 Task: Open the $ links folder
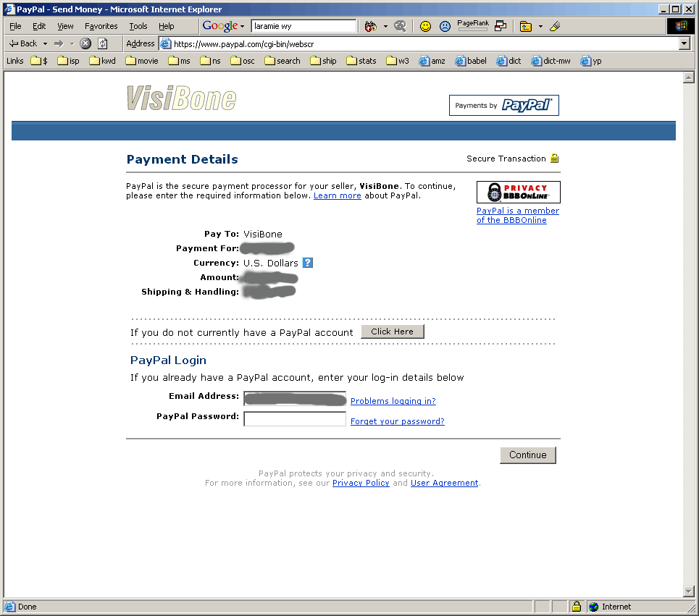pyautogui.click(x=39, y=61)
